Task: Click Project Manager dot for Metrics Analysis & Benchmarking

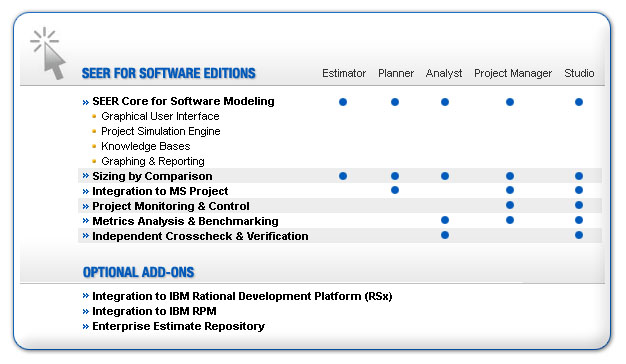Action: (510, 220)
